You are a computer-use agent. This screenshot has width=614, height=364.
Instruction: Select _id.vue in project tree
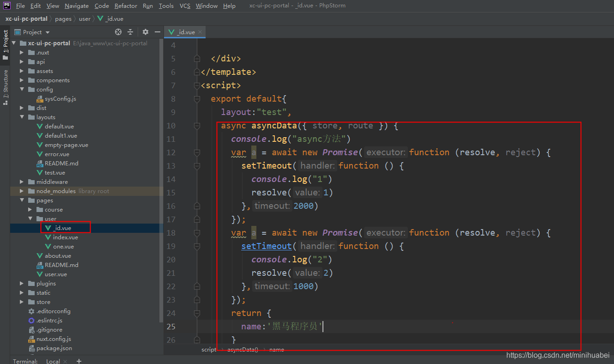coord(62,228)
